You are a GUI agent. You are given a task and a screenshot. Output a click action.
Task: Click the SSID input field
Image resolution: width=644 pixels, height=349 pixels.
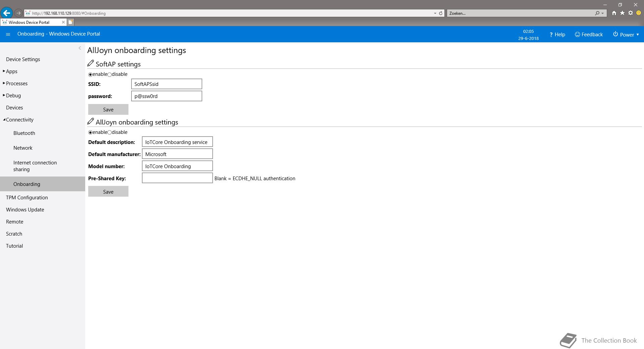(166, 84)
